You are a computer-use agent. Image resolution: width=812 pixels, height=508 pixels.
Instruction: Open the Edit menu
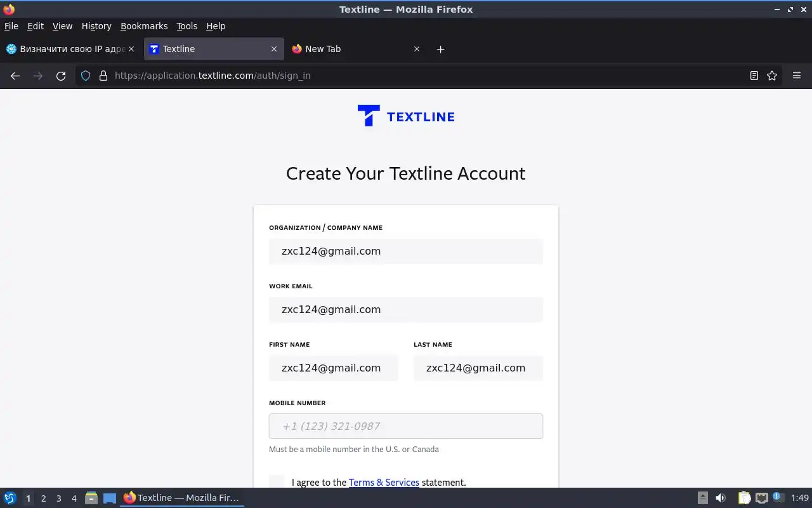36,26
